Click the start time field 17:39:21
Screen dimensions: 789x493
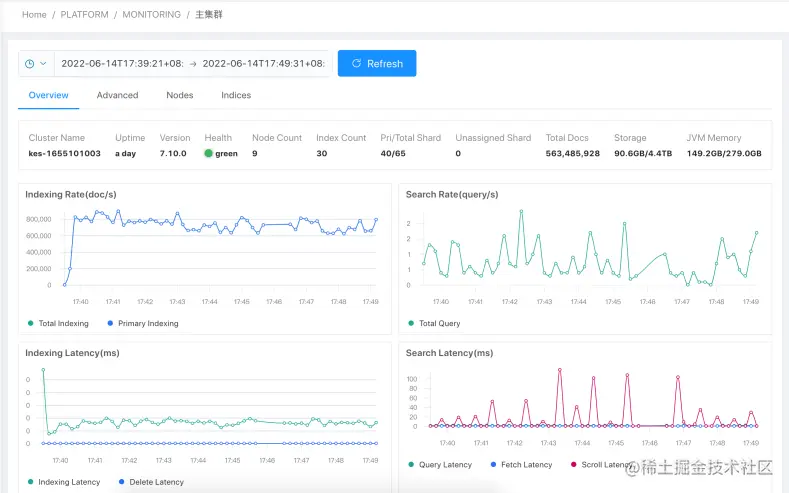pos(122,64)
